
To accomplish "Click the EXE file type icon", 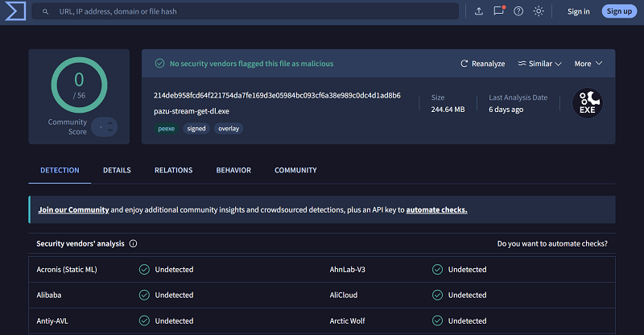I will point(588,103).
